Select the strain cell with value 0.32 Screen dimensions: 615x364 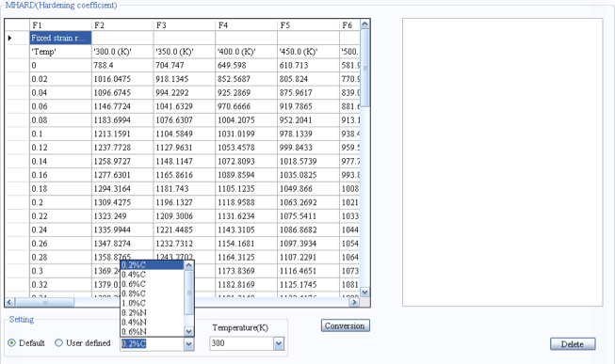(60, 285)
